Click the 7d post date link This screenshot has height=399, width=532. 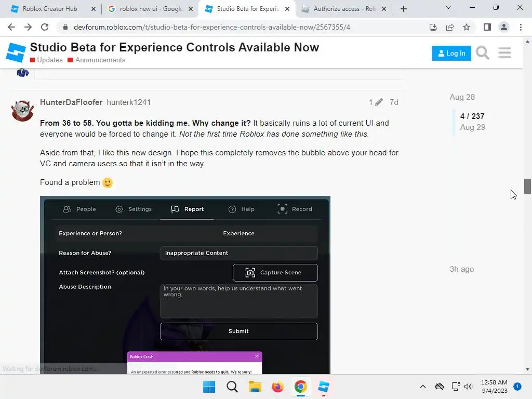coord(394,102)
